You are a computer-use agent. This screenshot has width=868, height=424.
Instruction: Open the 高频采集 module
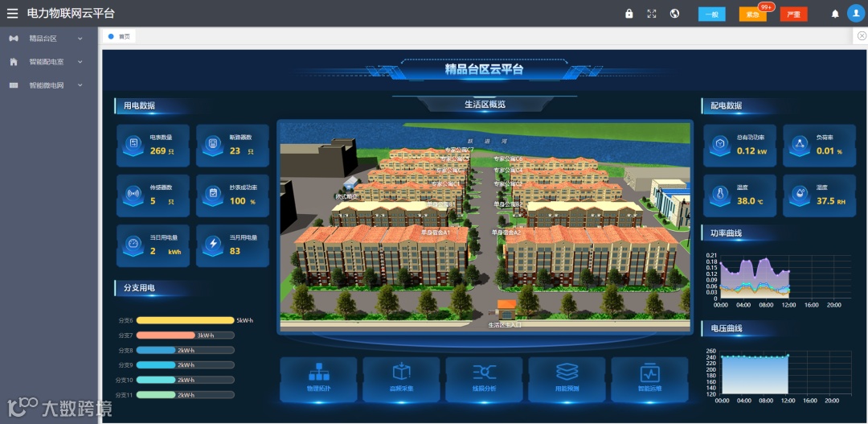click(x=401, y=380)
